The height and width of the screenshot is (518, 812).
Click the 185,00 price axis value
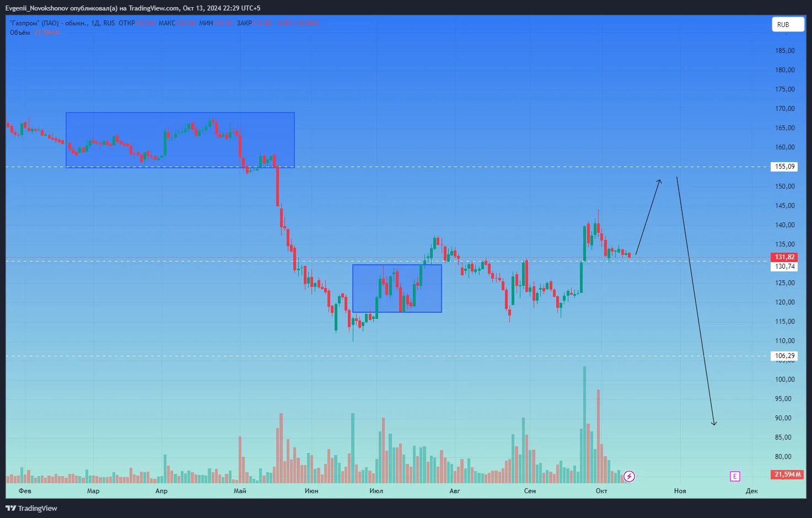coord(785,51)
